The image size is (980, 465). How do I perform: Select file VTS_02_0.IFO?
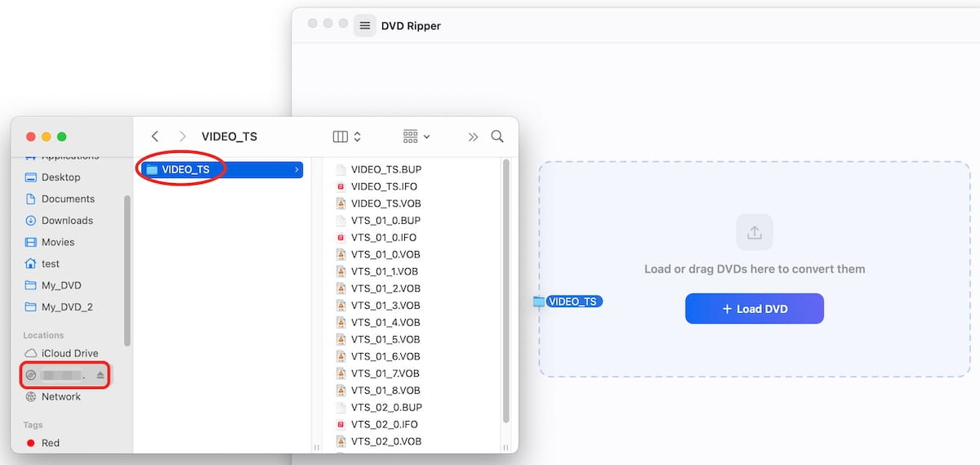[384, 424]
